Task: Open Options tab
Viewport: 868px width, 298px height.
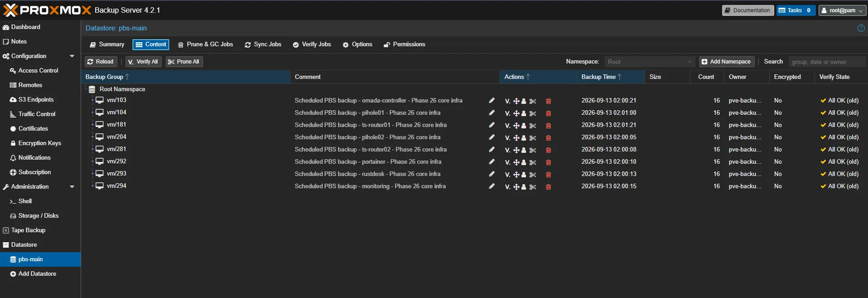Action: click(357, 44)
